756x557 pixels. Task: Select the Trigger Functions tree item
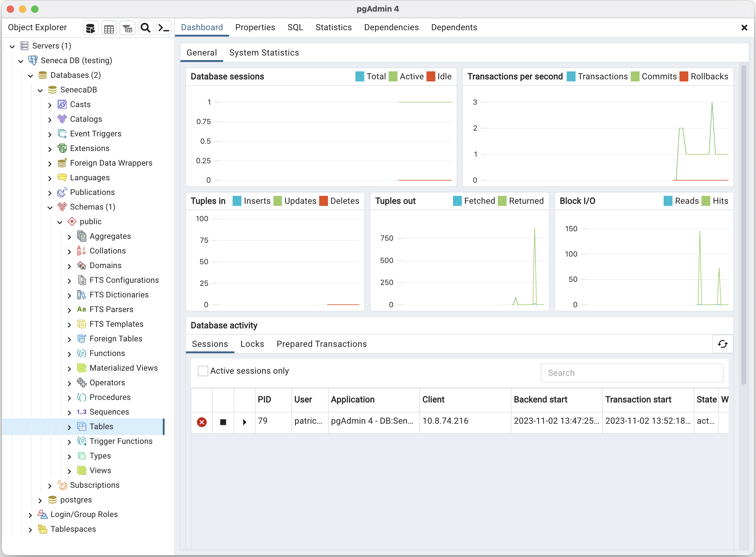pos(121,441)
